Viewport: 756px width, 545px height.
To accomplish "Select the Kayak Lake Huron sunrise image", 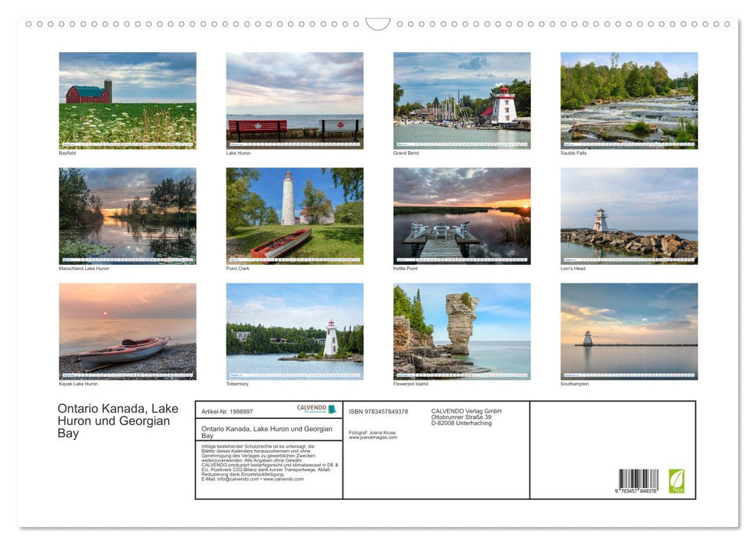I will (127, 331).
